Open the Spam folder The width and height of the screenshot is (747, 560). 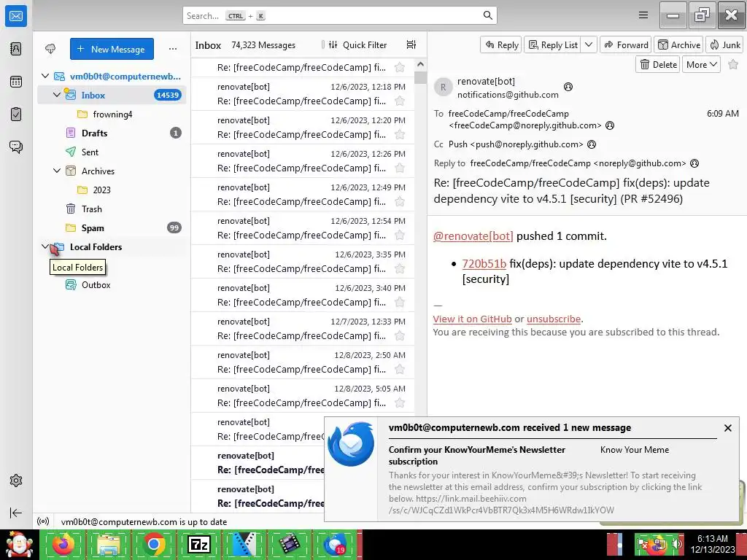(x=112, y=227)
